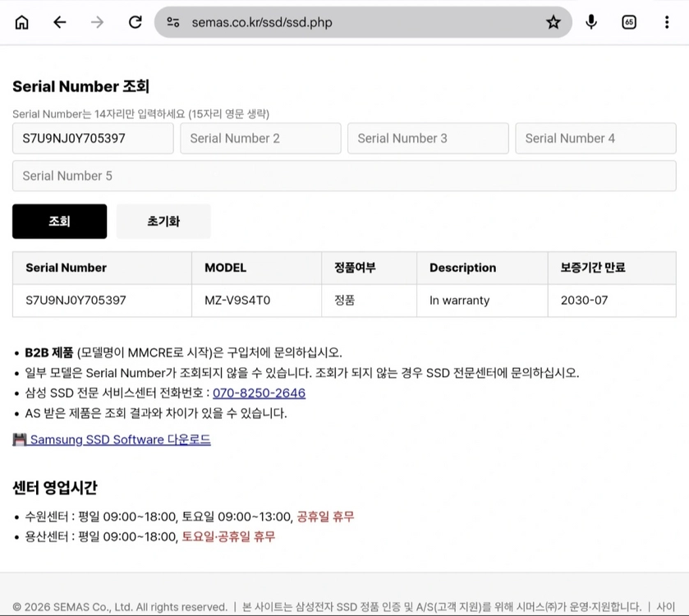Image resolution: width=689 pixels, height=616 pixels.
Task: Go to the browser home page
Action: [x=21, y=22]
